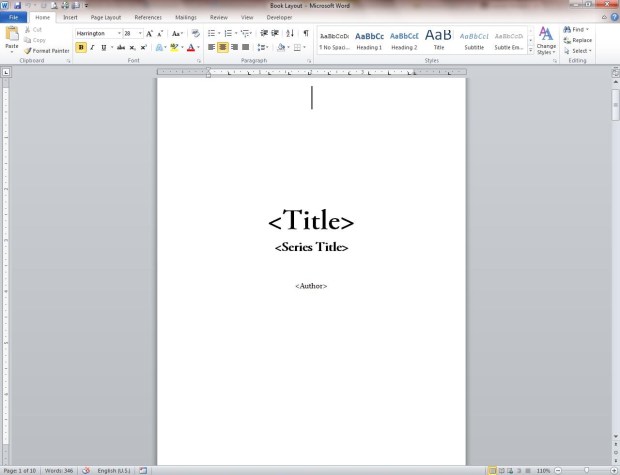Switch to the Review tab
620x475 pixels.
pos(219,17)
